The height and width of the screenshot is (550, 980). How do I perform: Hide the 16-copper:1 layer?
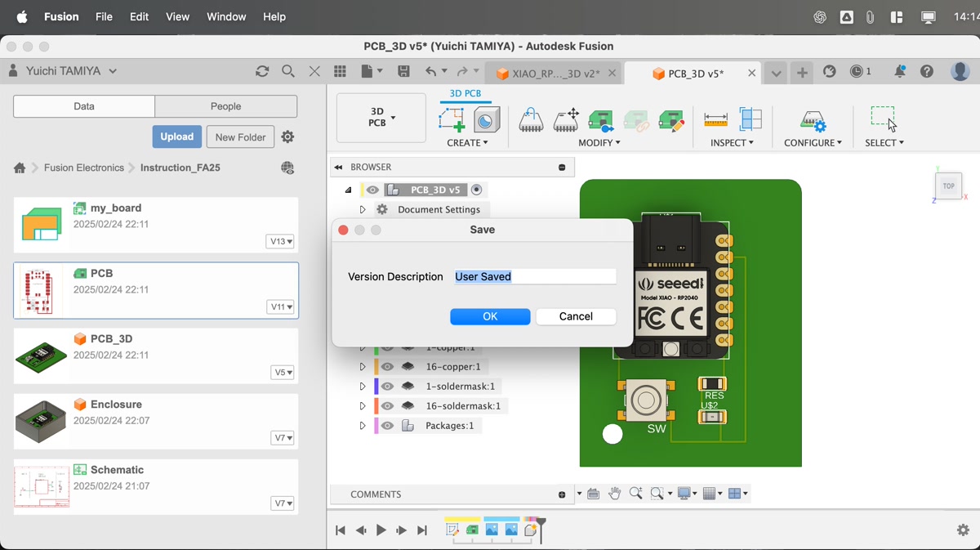click(388, 367)
